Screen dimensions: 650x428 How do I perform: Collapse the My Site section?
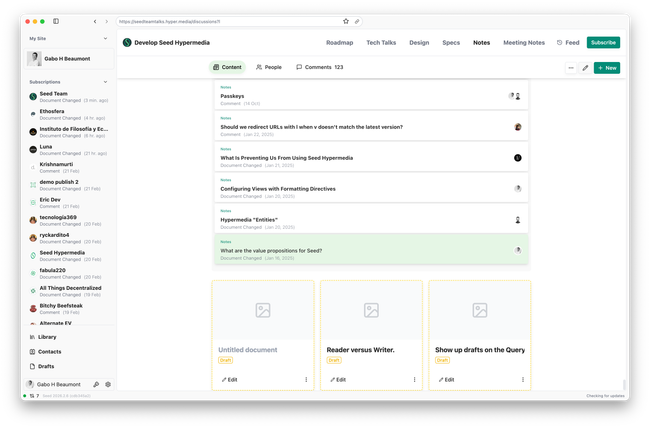106,38
